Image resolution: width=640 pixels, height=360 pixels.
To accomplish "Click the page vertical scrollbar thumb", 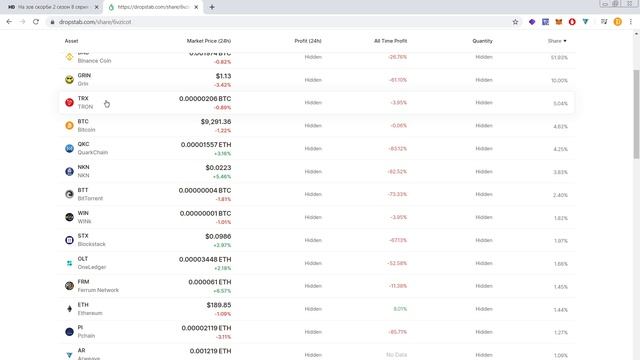I will pyautogui.click(x=636, y=114).
